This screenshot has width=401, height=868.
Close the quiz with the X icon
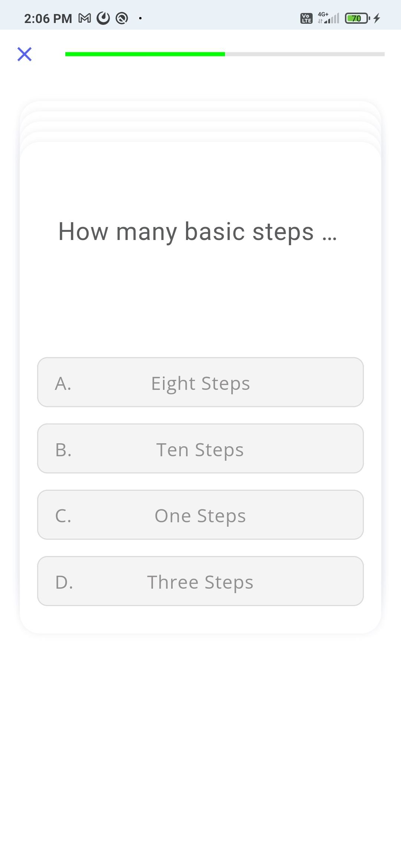coord(25,54)
